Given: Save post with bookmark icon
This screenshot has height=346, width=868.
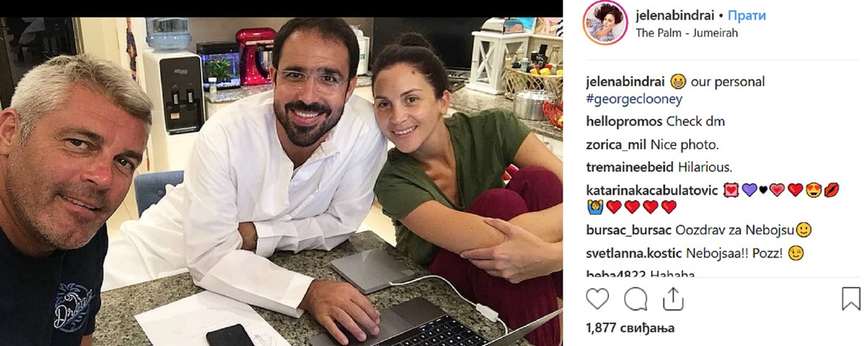Looking at the screenshot, I should [851, 299].
